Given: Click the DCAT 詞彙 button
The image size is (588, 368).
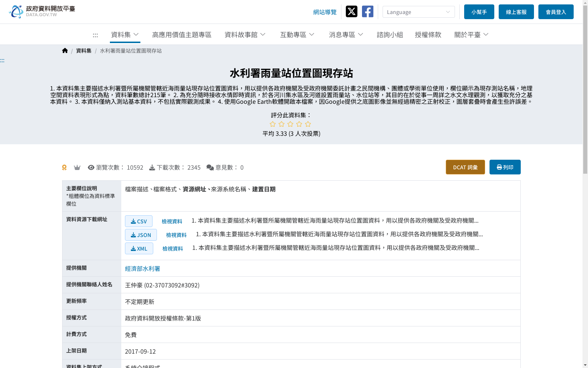Looking at the screenshot, I should 465,167.
